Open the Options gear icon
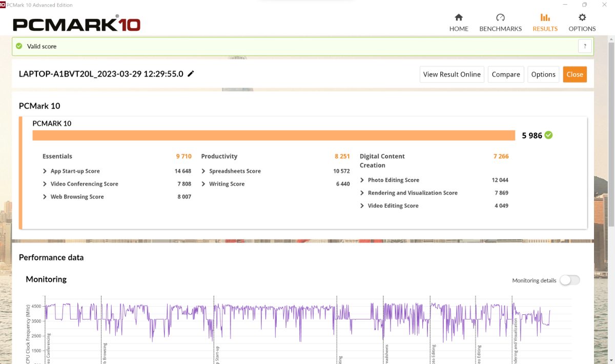The height and width of the screenshot is (364, 615). 582,17
